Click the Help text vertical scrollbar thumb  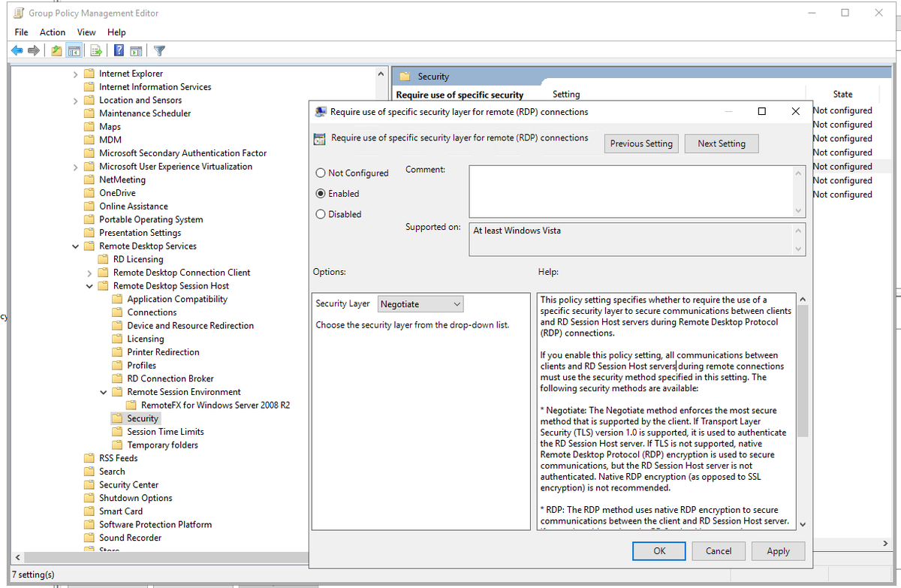803,371
